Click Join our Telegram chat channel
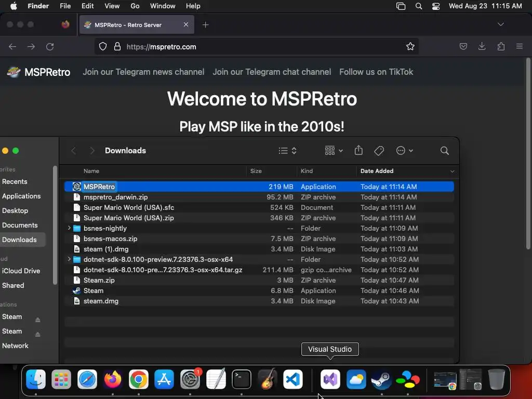 tap(272, 72)
